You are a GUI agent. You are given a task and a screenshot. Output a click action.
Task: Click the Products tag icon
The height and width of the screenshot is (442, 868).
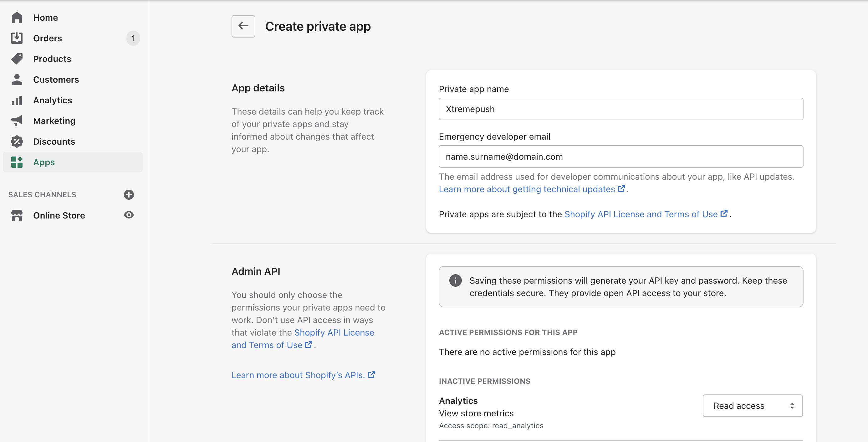[x=17, y=59]
